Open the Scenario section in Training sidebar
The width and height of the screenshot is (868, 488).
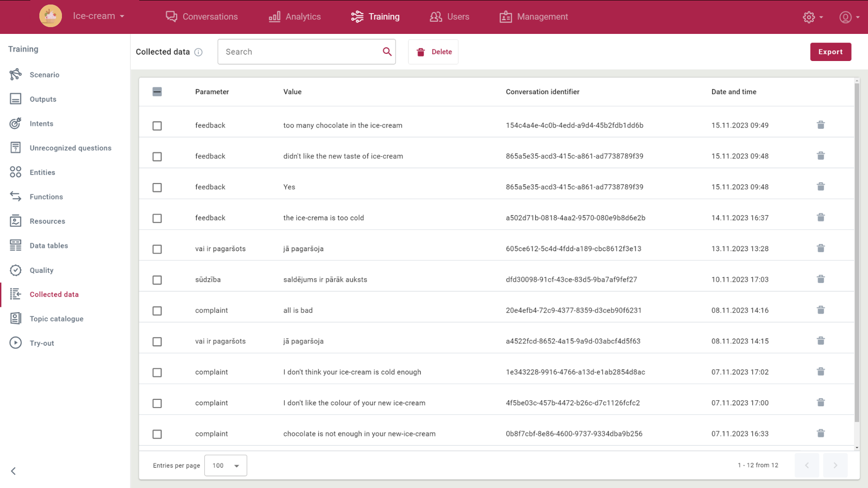point(44,75)
